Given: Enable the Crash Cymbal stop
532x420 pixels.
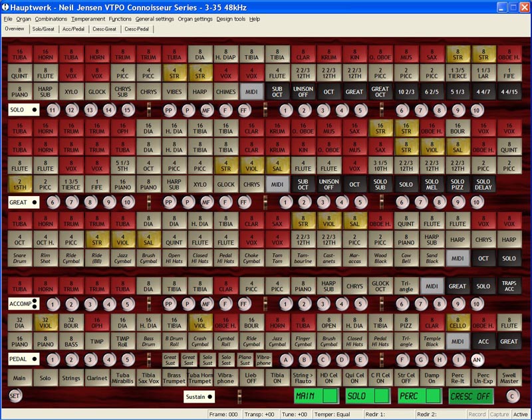Looking at the screenshot, I should (x=200, y=341).
